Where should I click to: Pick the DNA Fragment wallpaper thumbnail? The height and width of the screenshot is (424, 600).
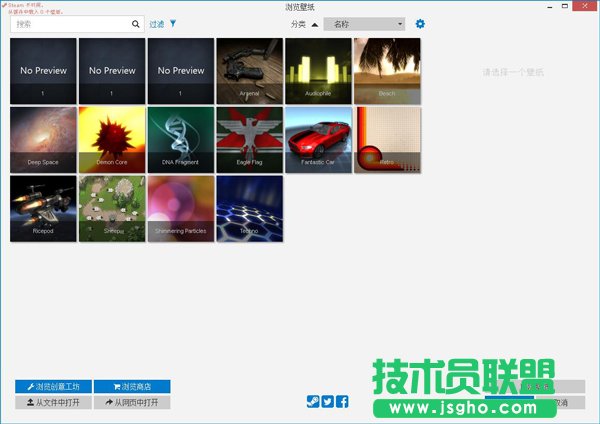click(x=181, y=140)
